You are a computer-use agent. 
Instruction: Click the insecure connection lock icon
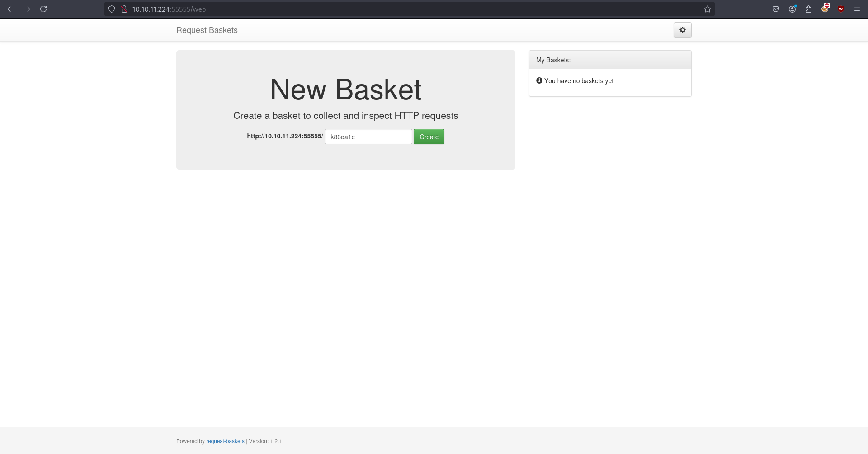[124, 9]
